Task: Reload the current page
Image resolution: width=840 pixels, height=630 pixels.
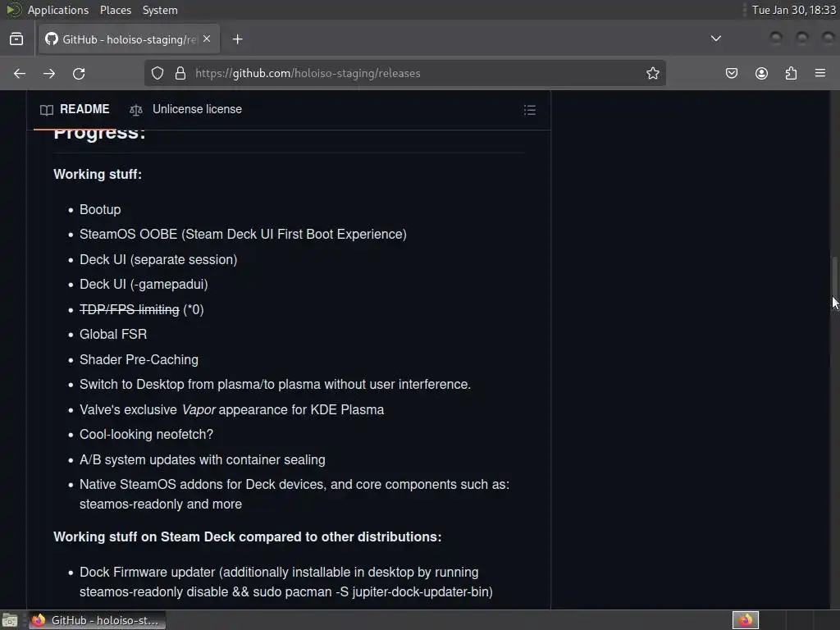Action: tap(79, 73)
